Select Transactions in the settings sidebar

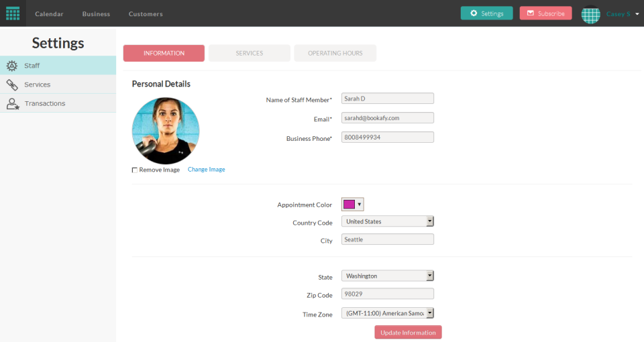coord(58,103)
